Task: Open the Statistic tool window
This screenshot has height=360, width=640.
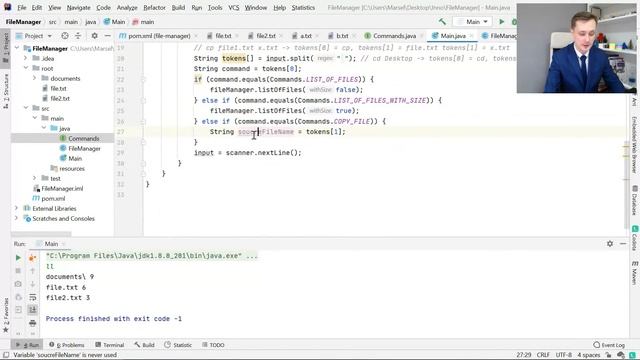Action: click(x=178, y=345)
